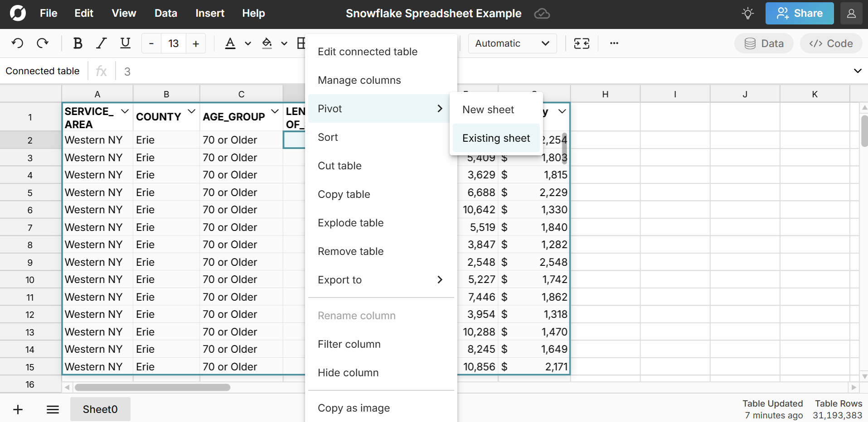
Task: Click the Share button
Action: (799, 13)
